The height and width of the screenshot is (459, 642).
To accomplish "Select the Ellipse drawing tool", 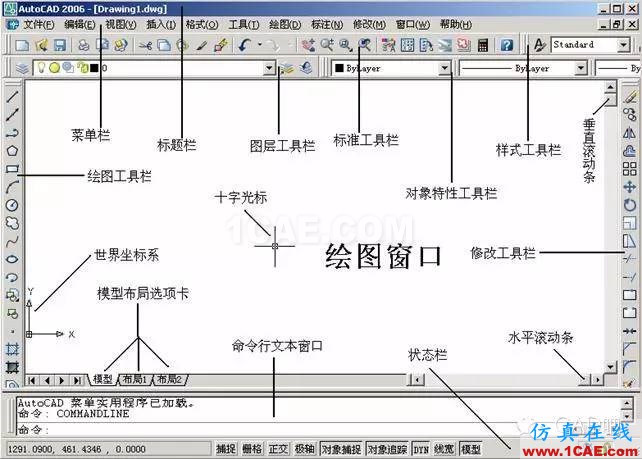I will 12,259.
